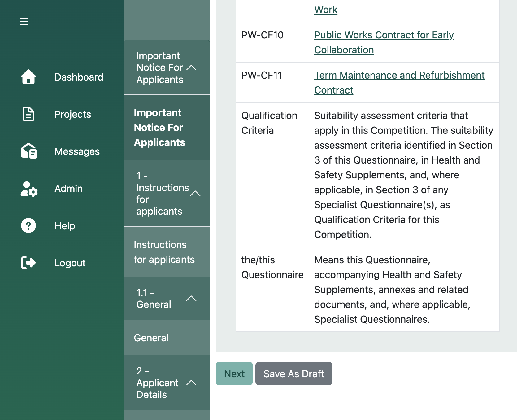Open the partially visible Work link
The width and height of the screenshot is (517, 420).
coord(326,10)
